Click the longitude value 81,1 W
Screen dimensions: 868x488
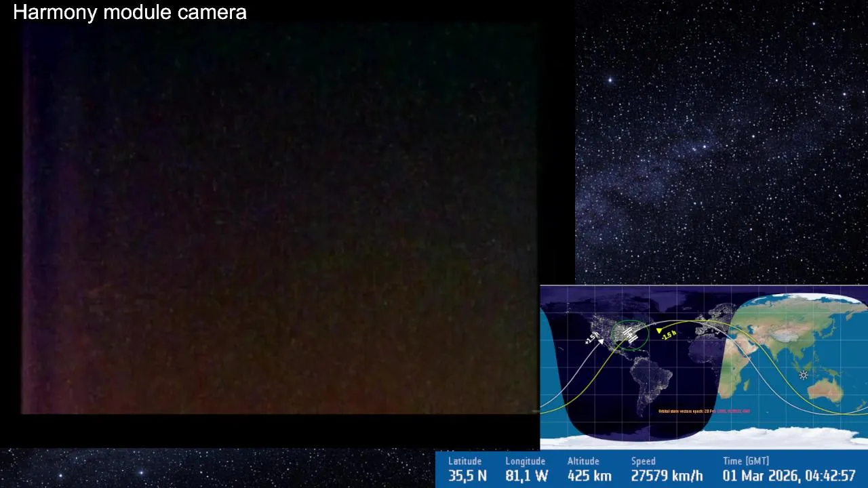(526, 476)
